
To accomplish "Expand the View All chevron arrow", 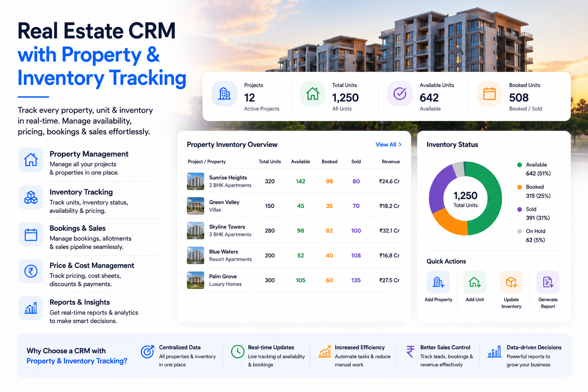I will pos(400,144).
